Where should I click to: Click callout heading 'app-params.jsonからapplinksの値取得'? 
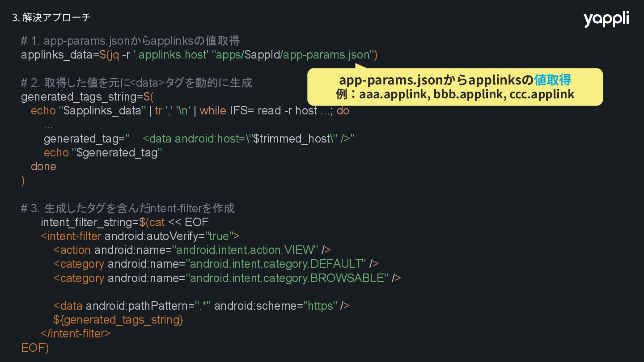point(455,80)
